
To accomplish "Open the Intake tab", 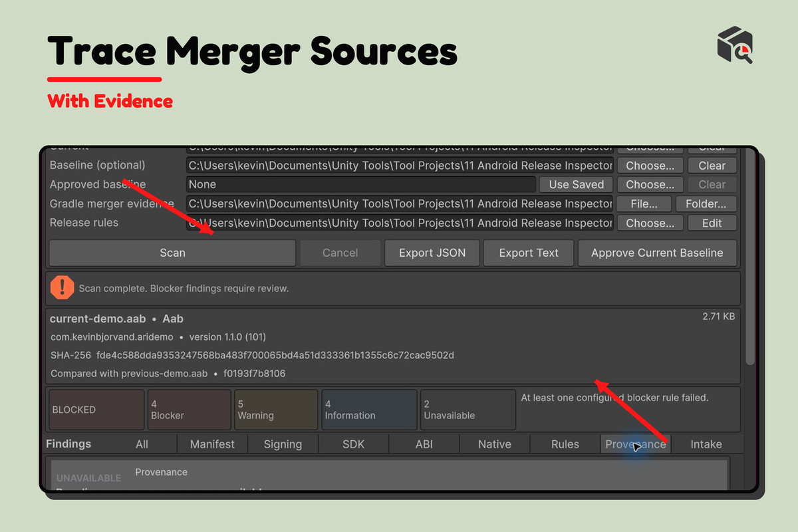I will pyautogui.click(x=706, y=444).
